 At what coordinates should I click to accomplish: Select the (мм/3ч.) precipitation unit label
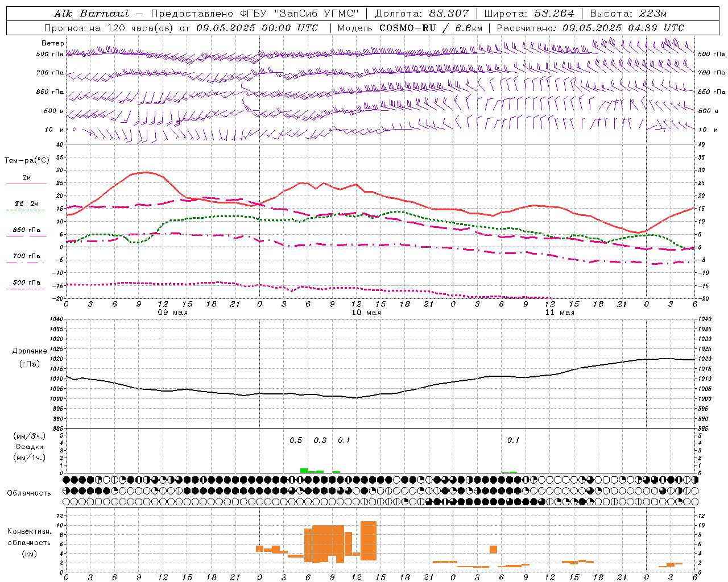coord(30,436)
